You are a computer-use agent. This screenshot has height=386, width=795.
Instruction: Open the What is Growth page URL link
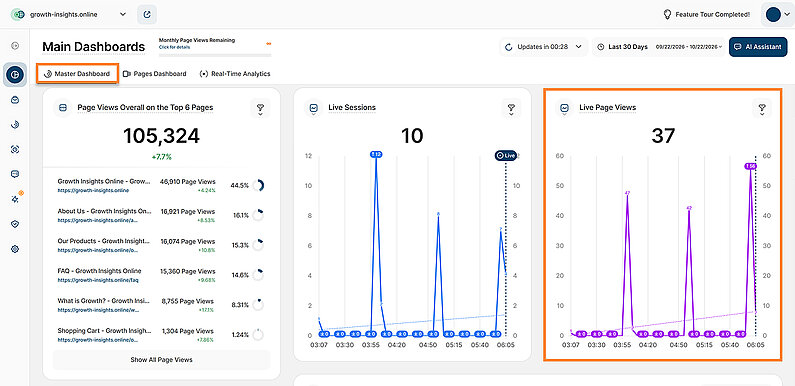coord(97,310)
